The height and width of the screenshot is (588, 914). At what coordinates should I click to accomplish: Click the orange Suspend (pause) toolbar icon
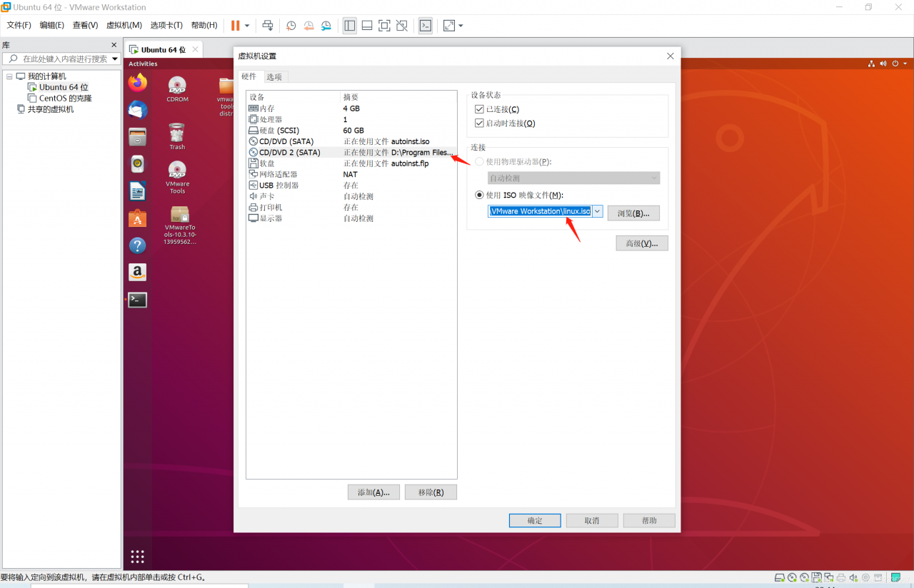pyautogui.click(x=235, y=25)
